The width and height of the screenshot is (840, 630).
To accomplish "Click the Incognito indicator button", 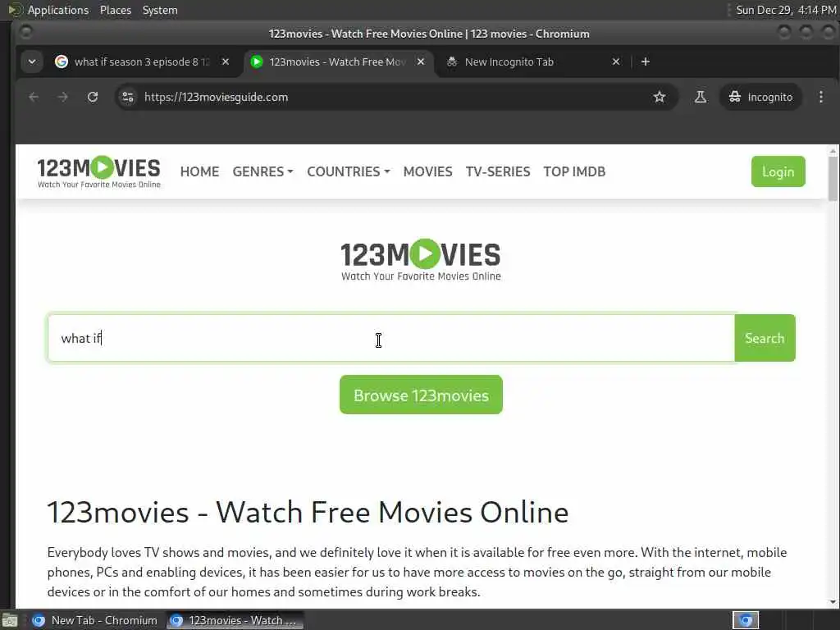I will tap(760, 97).
